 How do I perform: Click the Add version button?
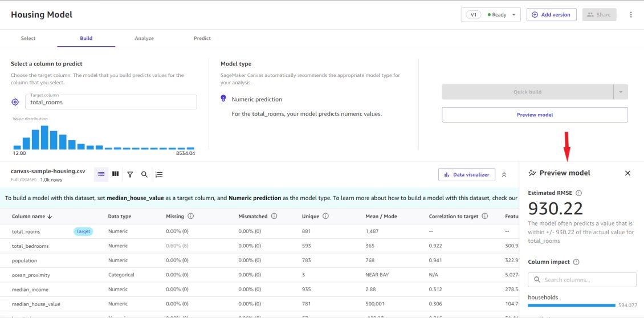(x=552, y=15)
